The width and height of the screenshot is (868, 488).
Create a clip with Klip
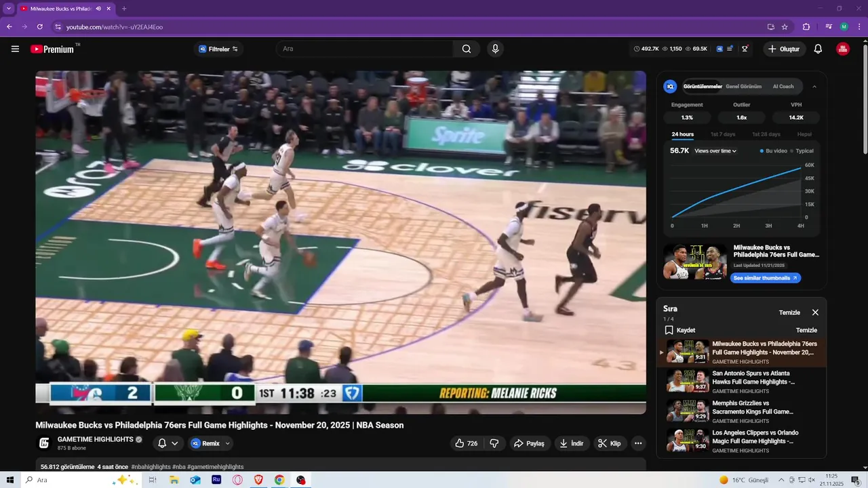point(610,443)
